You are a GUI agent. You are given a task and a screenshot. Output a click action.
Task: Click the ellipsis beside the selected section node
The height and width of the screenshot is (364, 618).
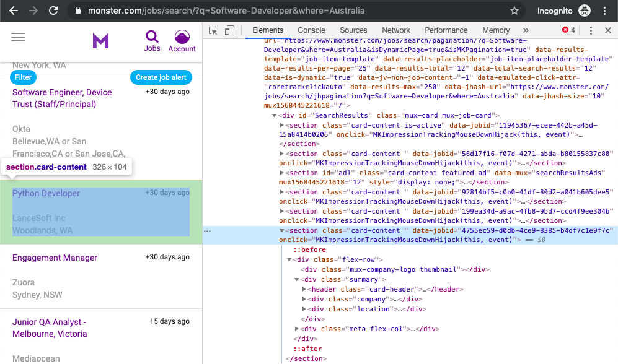pyautogui.click(x=207, y=231)
